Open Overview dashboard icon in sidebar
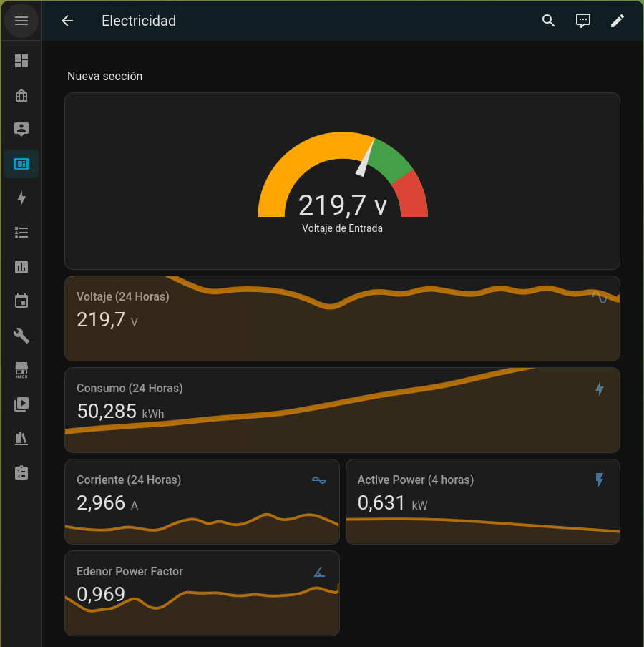 click(x=21, y=61)
